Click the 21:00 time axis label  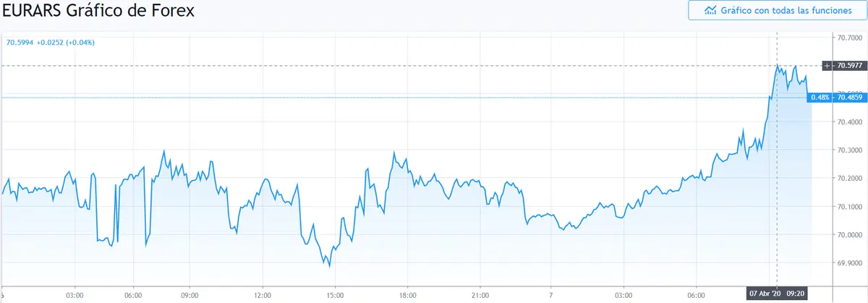[480, 295]
